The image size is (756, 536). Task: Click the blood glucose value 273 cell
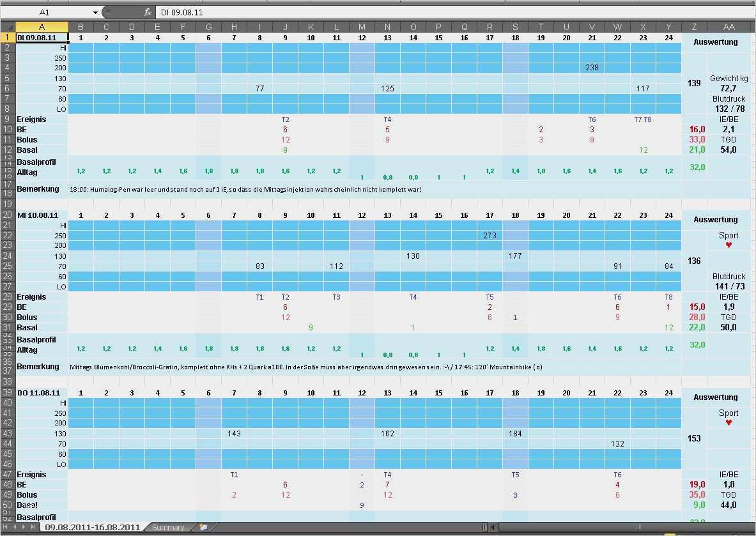(x=490, y=236)
